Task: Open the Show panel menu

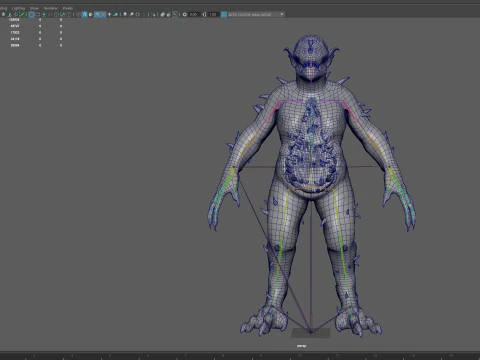Action: pyautogui.click(x=34, y=8)
